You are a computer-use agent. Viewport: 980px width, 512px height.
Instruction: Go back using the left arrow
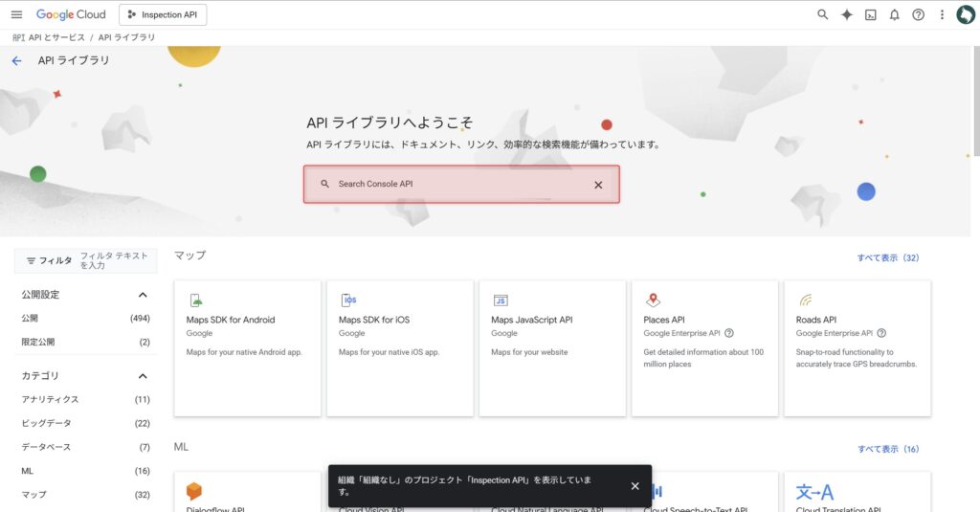(x=16, y=60)
